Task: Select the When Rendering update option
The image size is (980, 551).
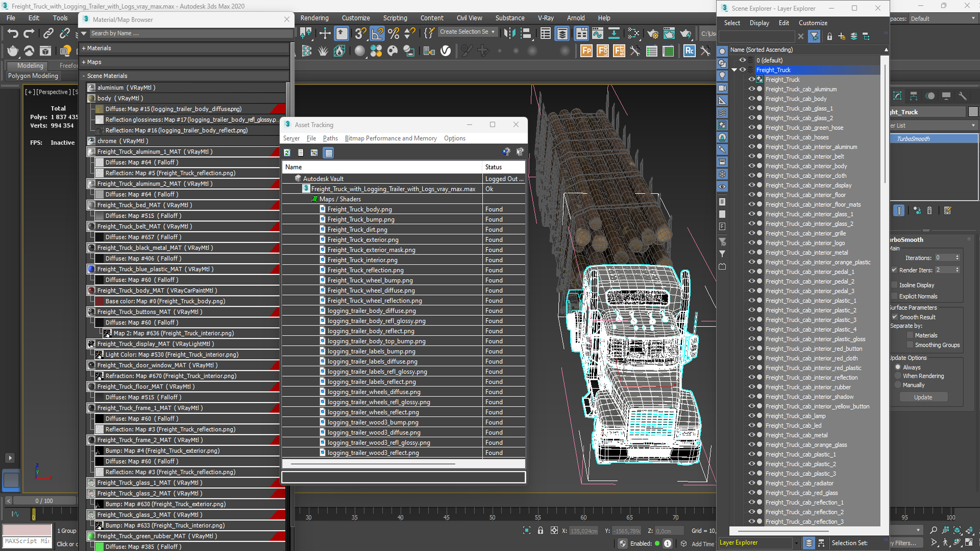Action: 898,376
